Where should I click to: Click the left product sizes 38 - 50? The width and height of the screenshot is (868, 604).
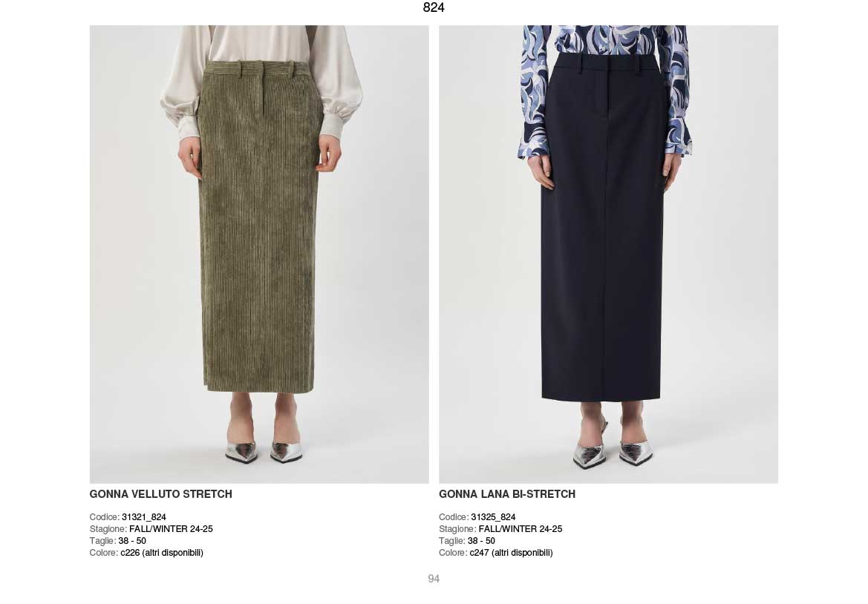[132, 541]
